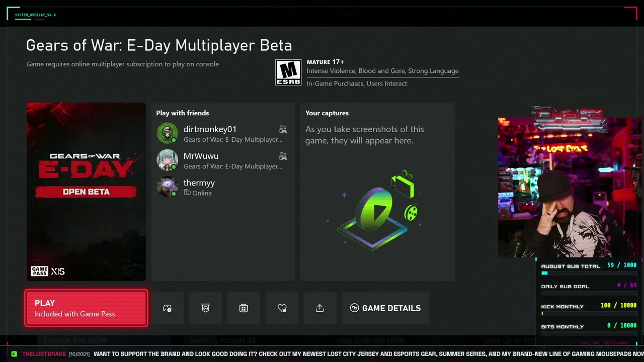This screenshot has width=644, height=362.
Task: Click "In-Game Purchases, Users Interact" text
Action: [x=357, y=83]
